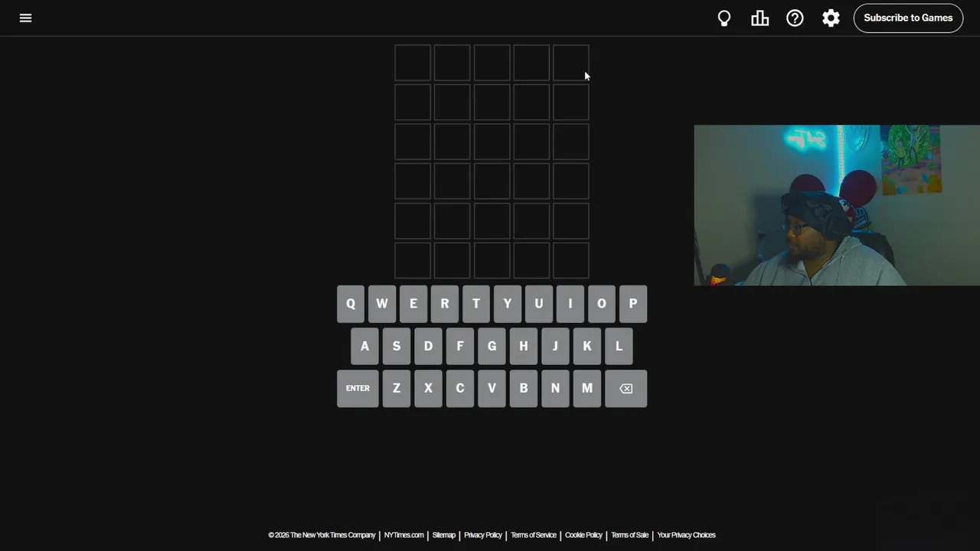This screenshot has width=980, height=551.
Task: Click the webcam video overlay
Action: coord(837,205)
